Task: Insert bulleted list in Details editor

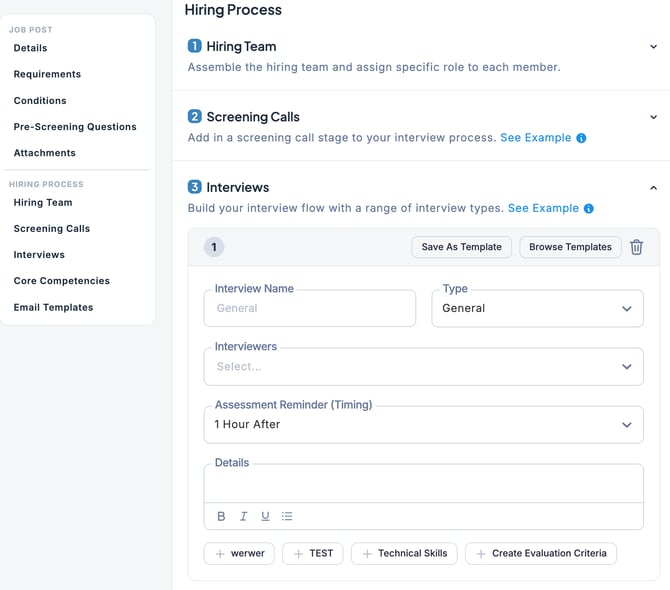Action: coord(287,516)
